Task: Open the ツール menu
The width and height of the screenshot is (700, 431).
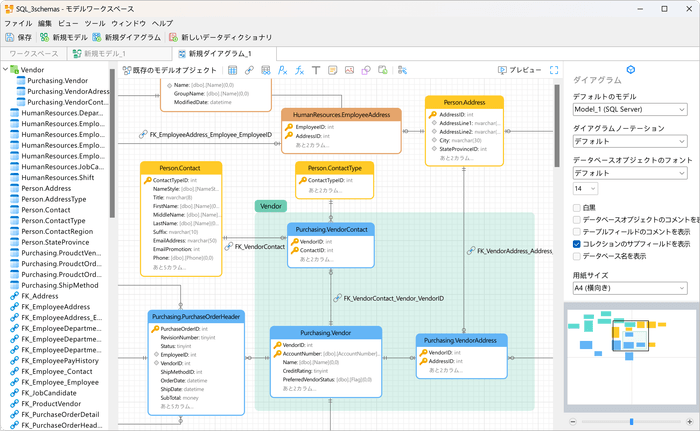Action: pyautogui.click(x=94, y=22)
